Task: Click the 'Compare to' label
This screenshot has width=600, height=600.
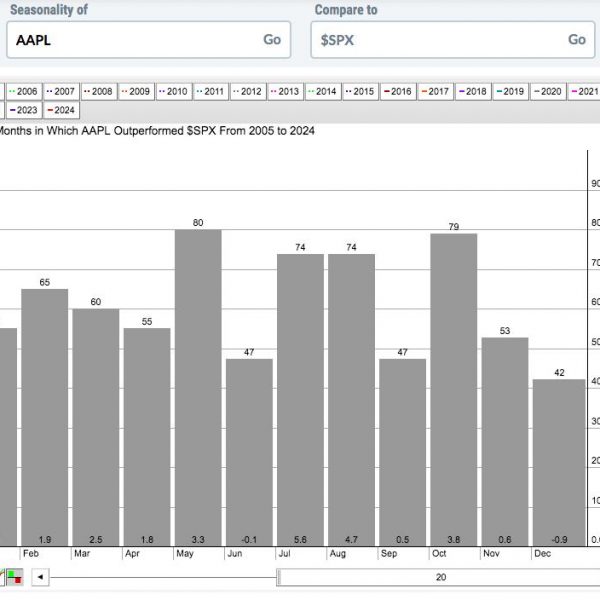Action: click(346, 10)
